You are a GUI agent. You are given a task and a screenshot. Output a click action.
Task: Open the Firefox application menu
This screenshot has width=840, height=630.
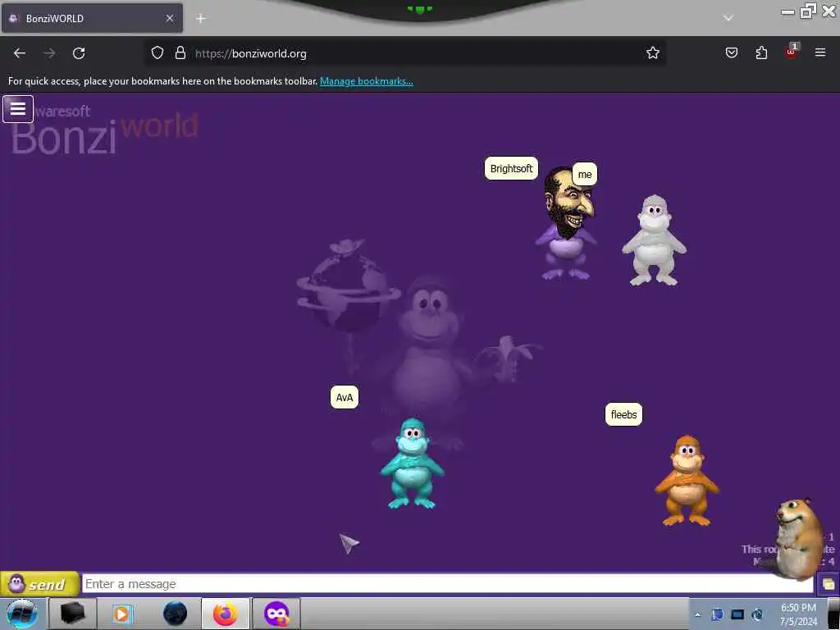[820, 52]
